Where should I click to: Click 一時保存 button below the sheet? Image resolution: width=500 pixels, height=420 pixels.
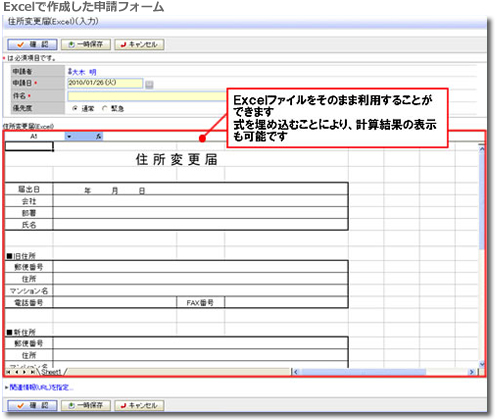coord(86,405)
